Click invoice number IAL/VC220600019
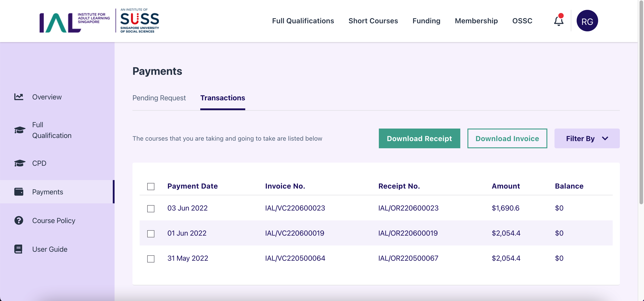This screenshot has height=301, width=644. tap(294, 233)
